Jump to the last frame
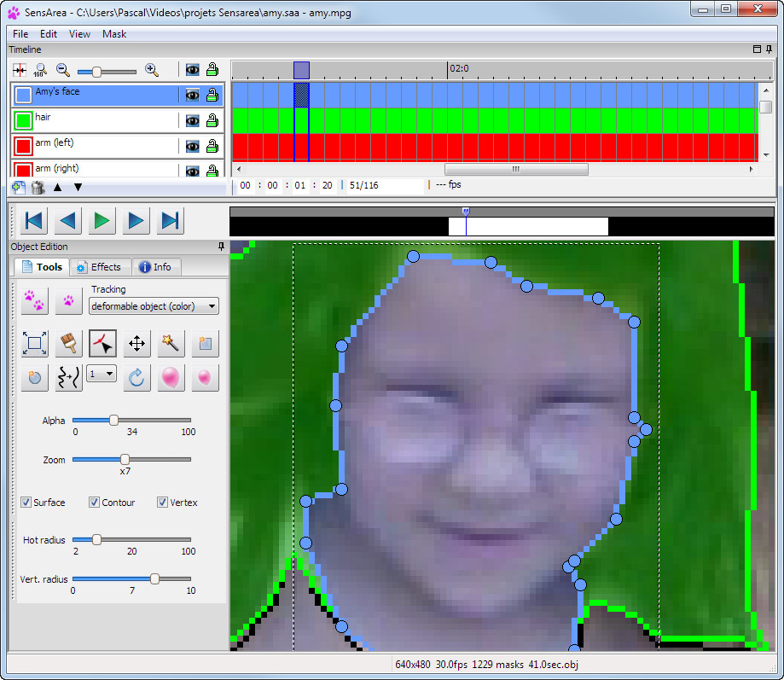Image resolution: width=784 pixels, height=680 pixels. [x=171, y=221]
